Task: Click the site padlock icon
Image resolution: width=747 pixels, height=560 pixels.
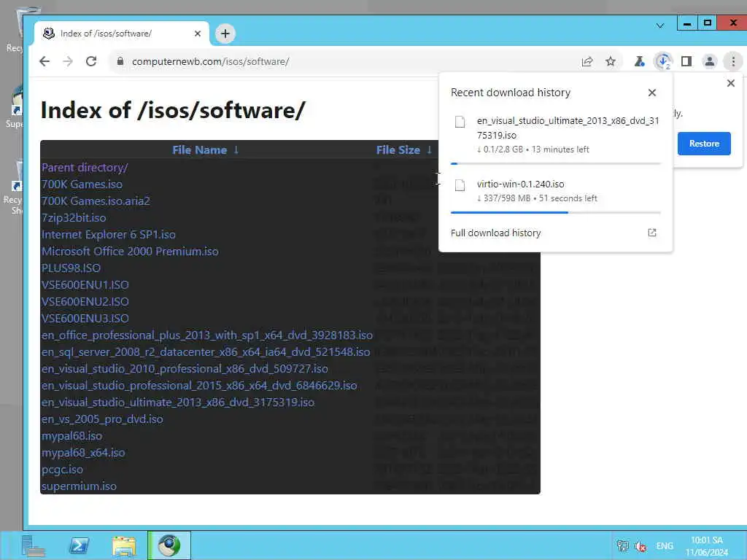Action: click(x=120, y=61)
